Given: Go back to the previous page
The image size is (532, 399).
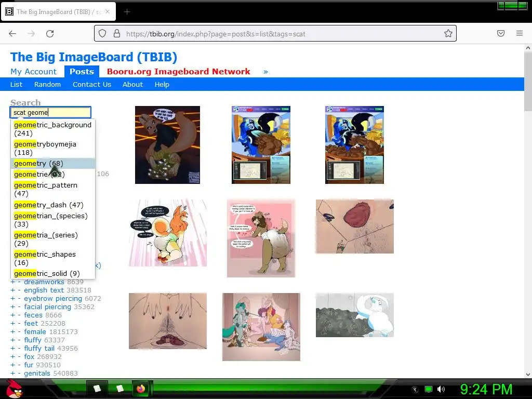Looking at the screenshot, I should pyautogui.click(x=12, y=34).
